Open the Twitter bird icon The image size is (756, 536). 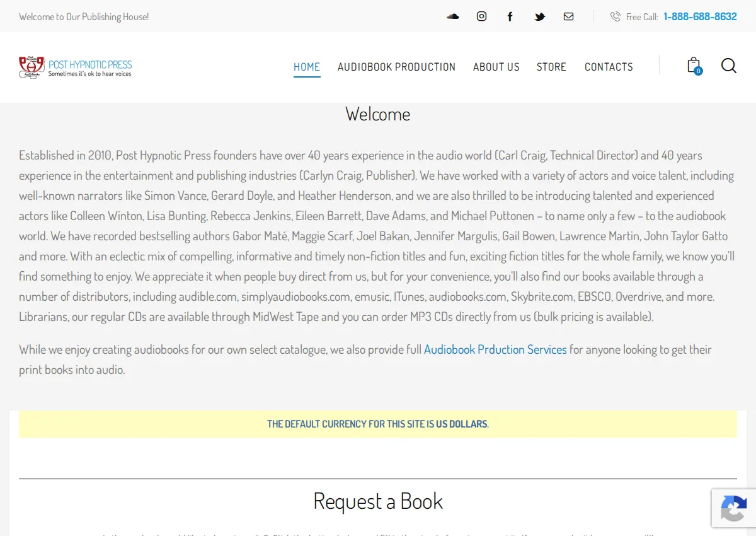(x=540, y=16)
